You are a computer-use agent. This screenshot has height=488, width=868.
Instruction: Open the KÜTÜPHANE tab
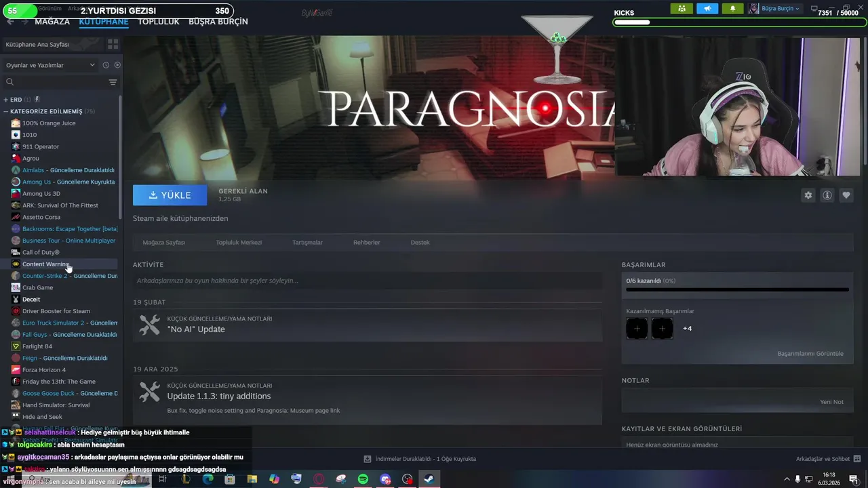104,22
